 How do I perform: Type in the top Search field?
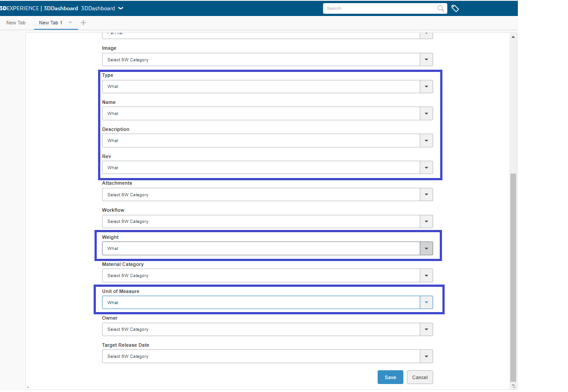pyautogui.click(x=379, y=8)
